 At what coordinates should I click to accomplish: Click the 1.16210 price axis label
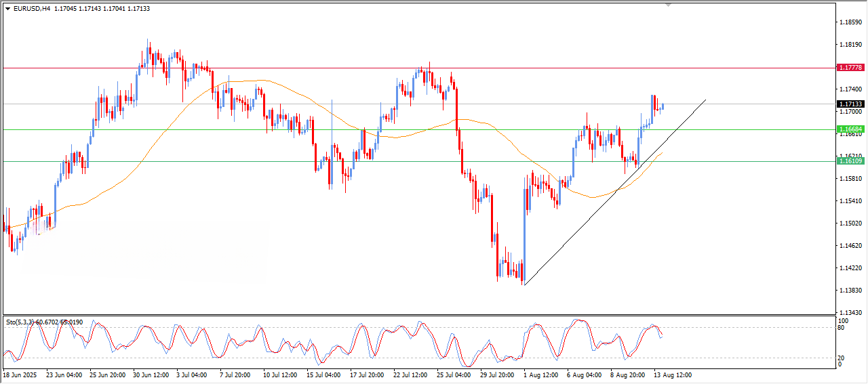click(850, 156)
